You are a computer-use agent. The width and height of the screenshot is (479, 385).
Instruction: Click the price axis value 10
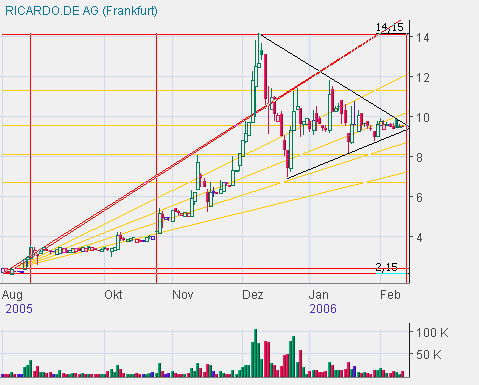tap(422, 118)
